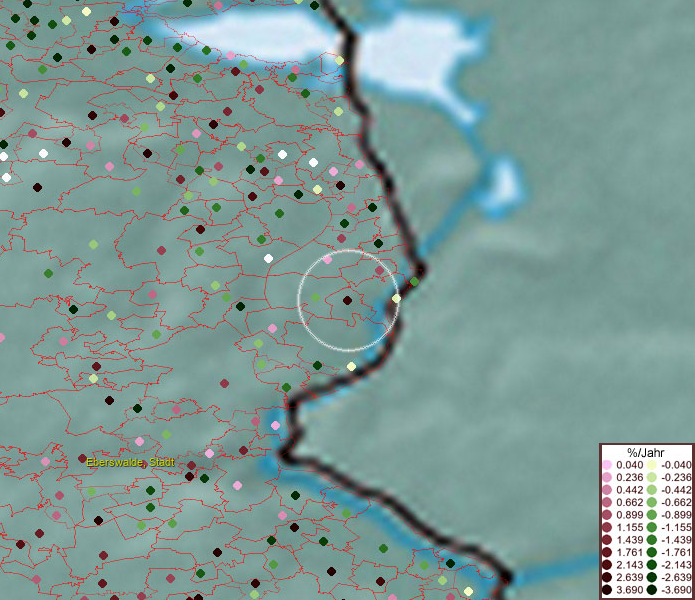Click the -2.143 legend swatch
Viewport: 695px width, 600px height.
point(652,565)
